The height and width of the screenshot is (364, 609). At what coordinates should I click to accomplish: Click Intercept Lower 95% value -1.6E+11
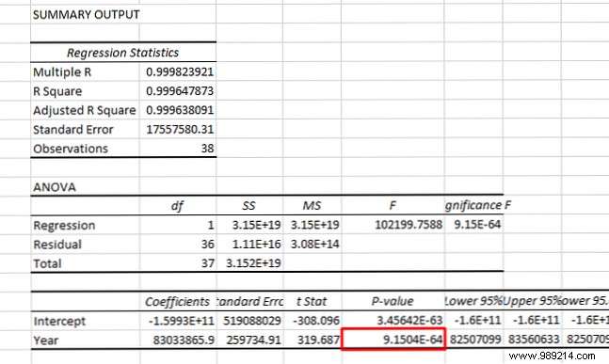[x=477, y=321]
